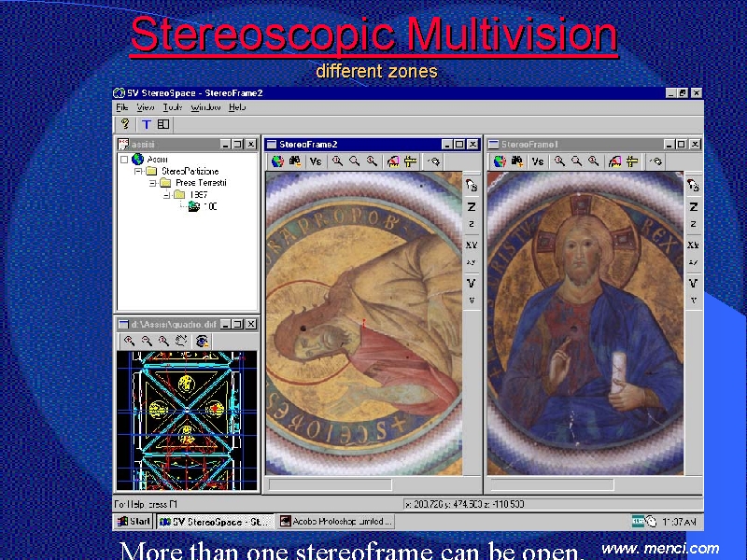The height and width of the screenshot is (560, 747).
Task: Click inside the quadro.dxf CAD drawing
Action: click(x=187, y=421)
